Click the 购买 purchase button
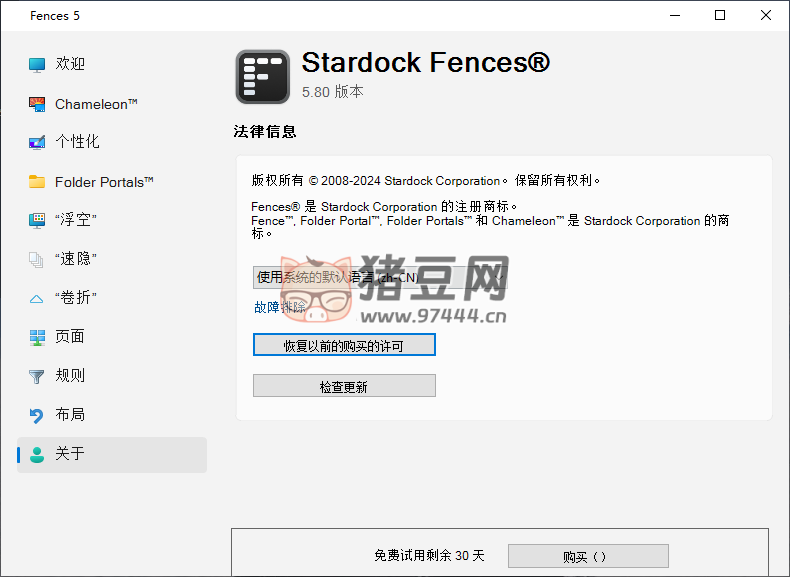 click(587, 556)
